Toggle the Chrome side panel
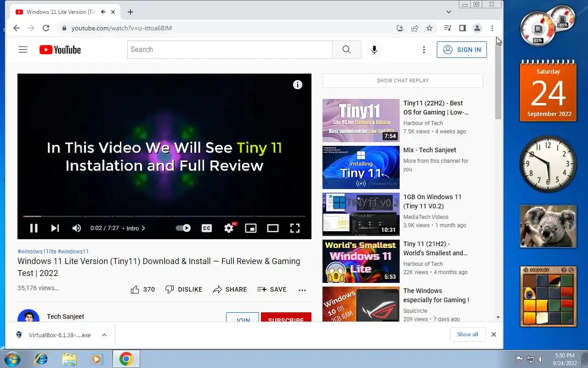Image resolution: width=588 pixels, height=368 pixels. point(463,28)
